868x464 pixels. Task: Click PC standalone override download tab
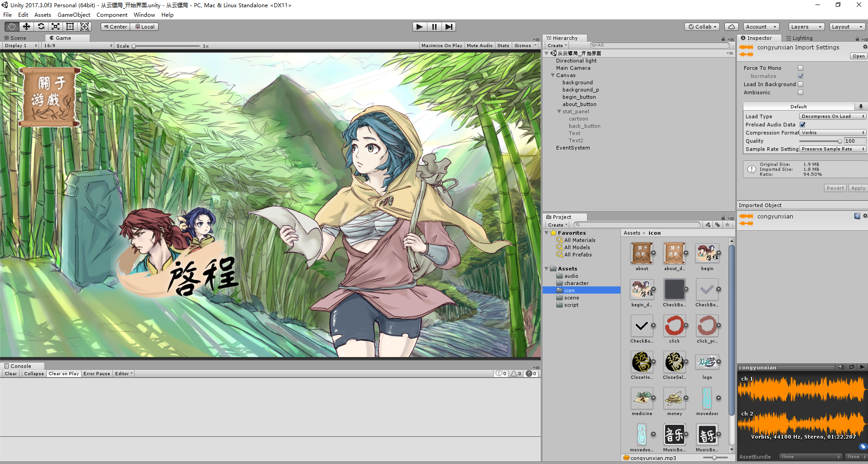pyautogui.click(x=861, y=106)
